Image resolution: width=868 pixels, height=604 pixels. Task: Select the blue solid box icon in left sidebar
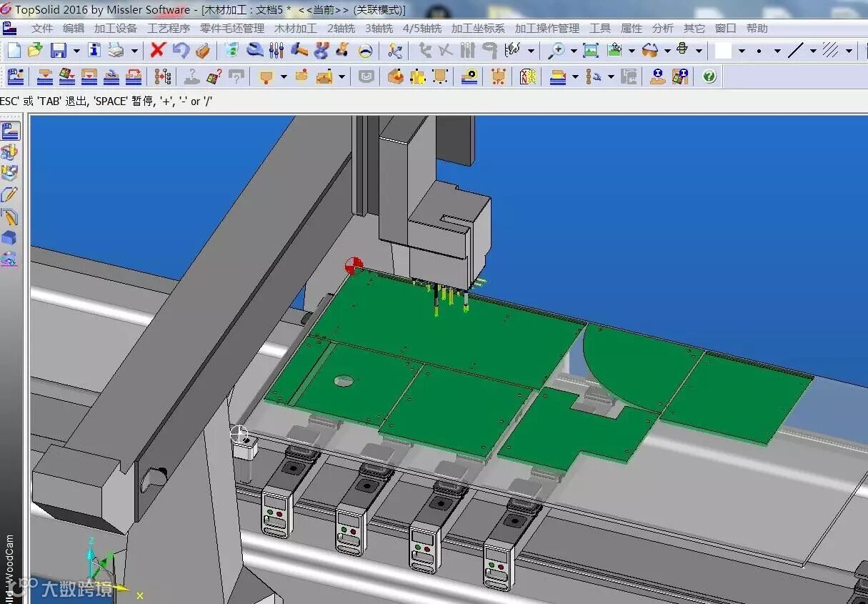coord(9,238)
